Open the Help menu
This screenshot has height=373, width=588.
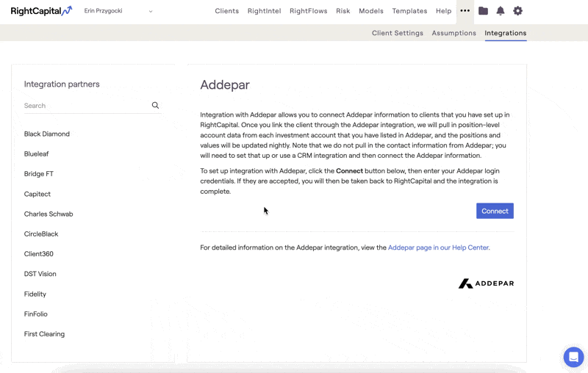click(443, 11)
